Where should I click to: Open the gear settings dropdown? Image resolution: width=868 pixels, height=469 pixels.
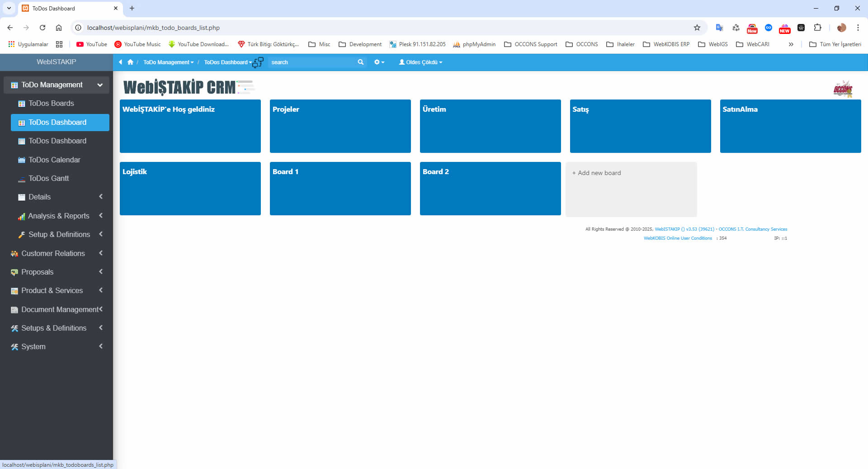379,62
